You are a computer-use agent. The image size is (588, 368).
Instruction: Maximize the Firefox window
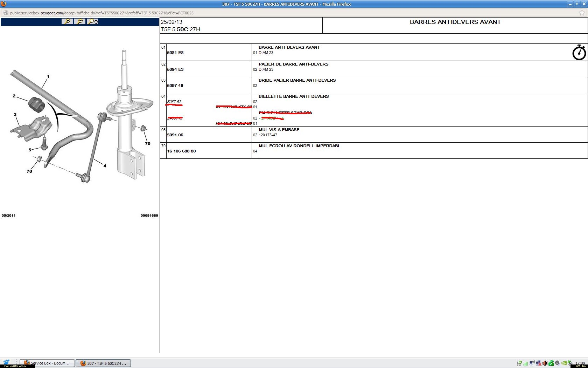[577, 4]
